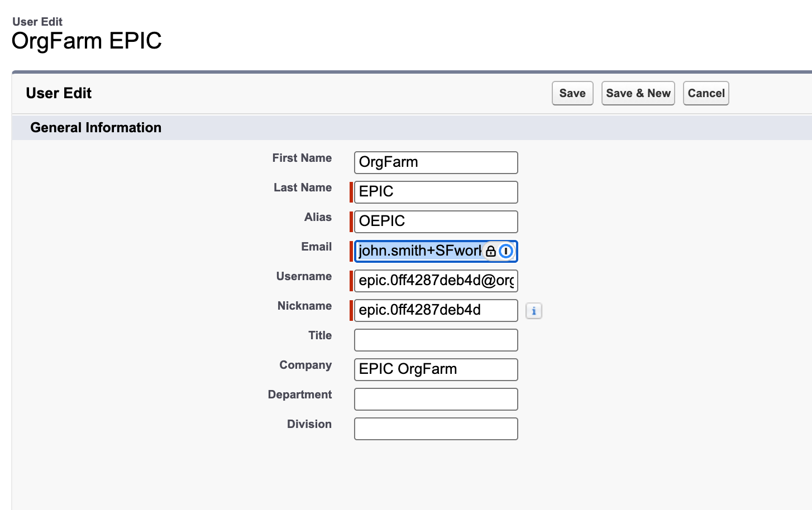Screen dimensions: 812x510
Task: Click the empty Department field
Action: pos(436,399)
